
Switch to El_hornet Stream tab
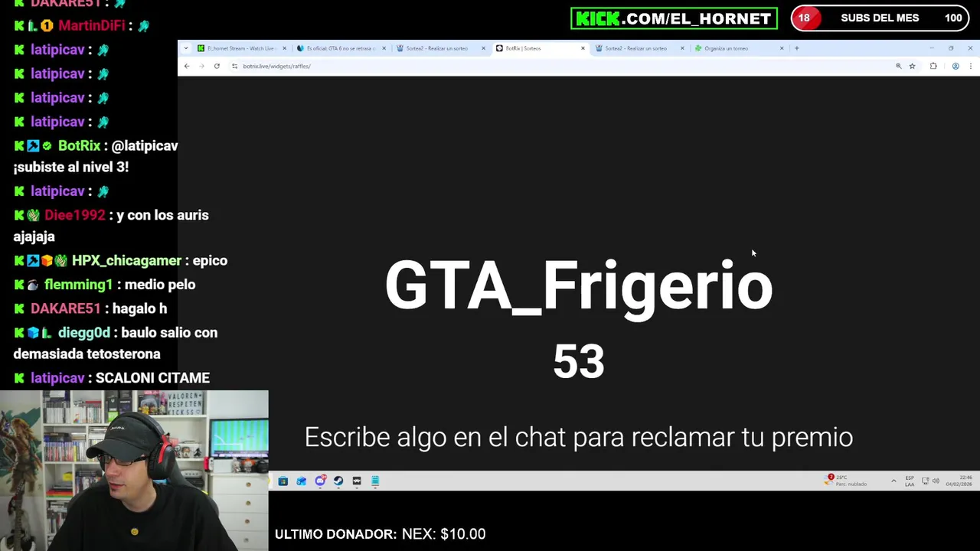(x=241, y=48)
